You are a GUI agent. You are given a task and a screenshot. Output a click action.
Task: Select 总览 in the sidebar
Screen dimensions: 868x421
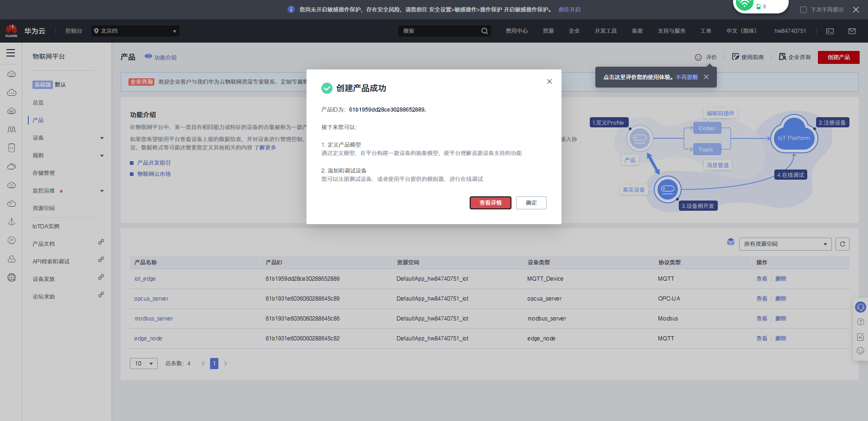point(38,103)
